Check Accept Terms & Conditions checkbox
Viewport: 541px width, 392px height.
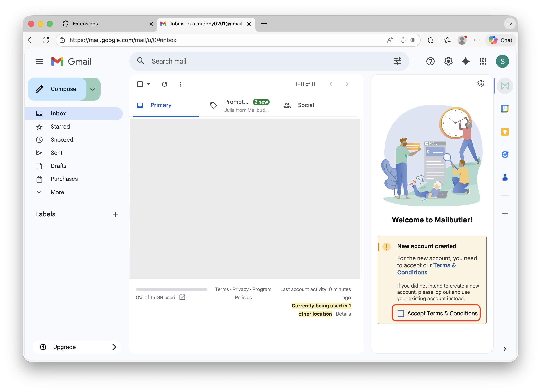(x=401, y=313)
